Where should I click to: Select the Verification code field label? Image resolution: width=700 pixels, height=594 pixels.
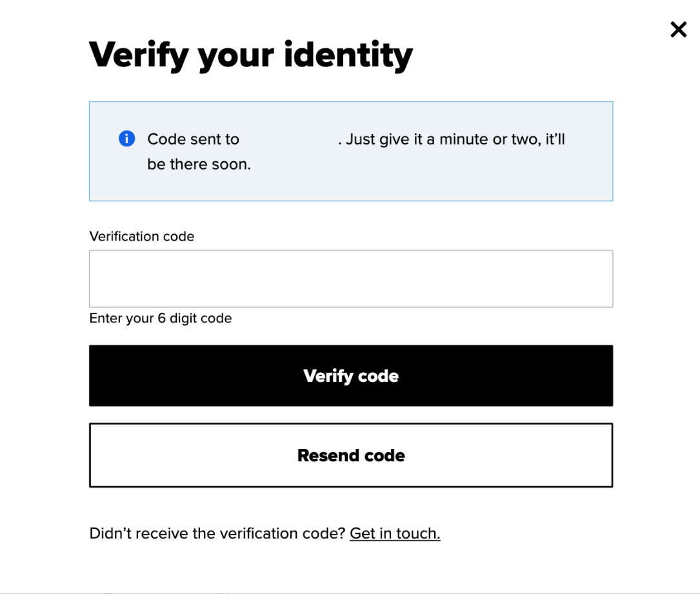(x=142, y=236)
